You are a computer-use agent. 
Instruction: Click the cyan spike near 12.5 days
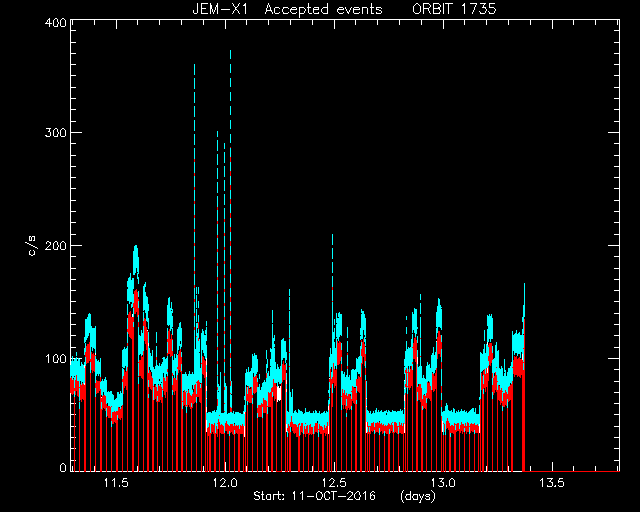pos(333,261)
